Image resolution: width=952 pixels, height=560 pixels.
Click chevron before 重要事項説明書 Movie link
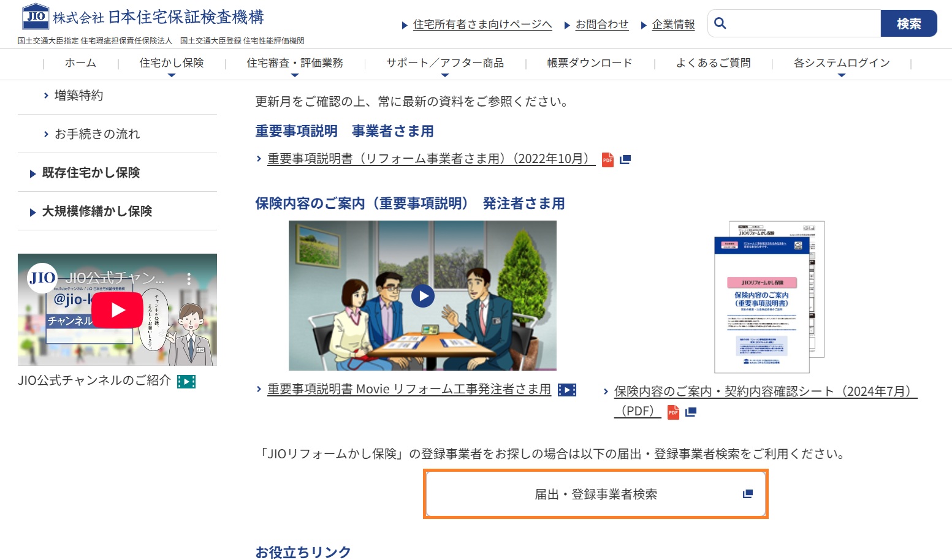[x=259, y=389]
